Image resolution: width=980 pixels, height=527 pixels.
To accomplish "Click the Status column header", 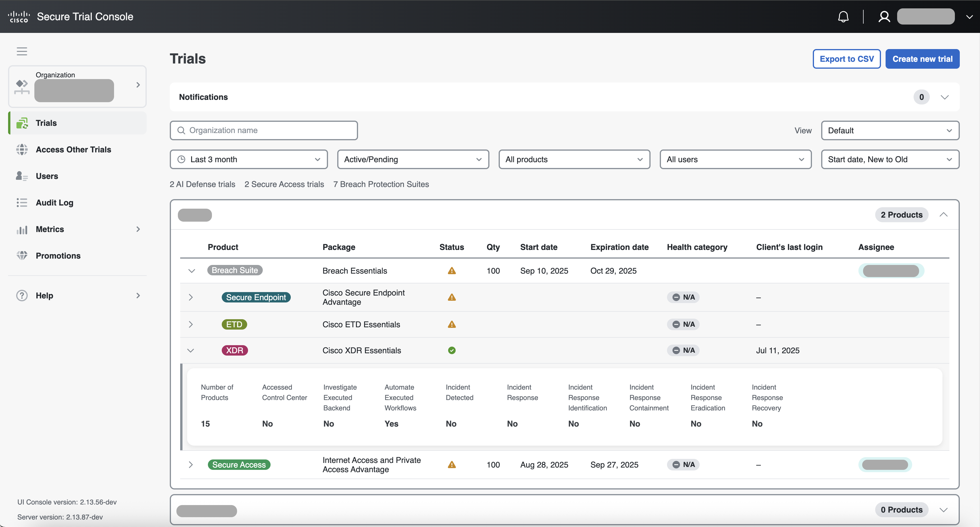I will pos(452,247).
